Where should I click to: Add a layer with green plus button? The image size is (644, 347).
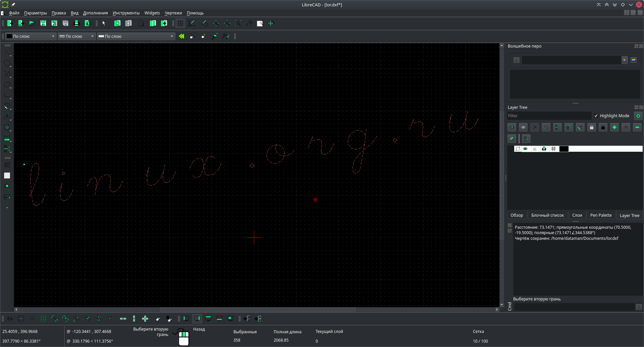click(x=614, y=127)
